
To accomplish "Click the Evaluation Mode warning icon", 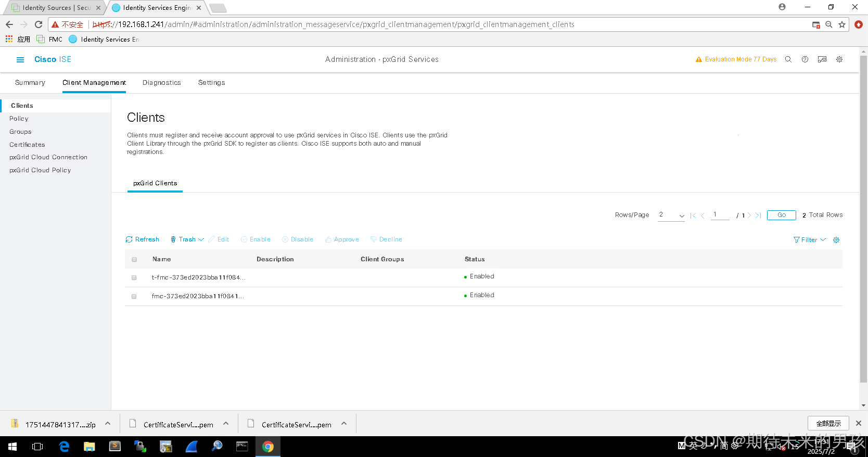I will 699,59.
